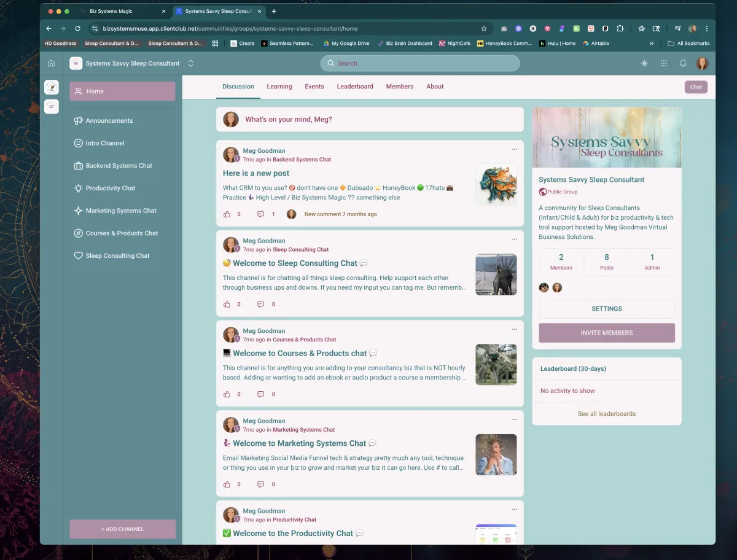Open options menu for Welcome to Courses & Products post

pos(515,329)
